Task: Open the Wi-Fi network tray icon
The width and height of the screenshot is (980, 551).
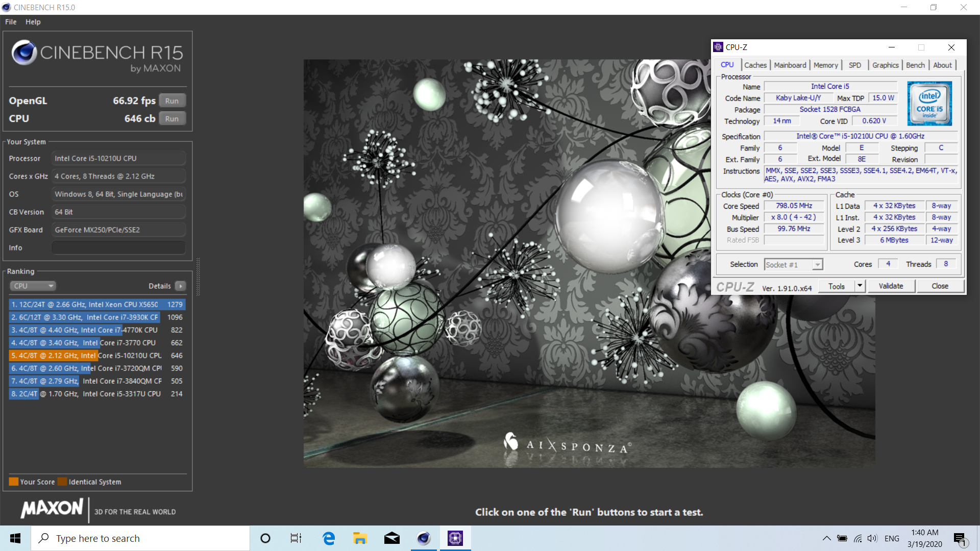Action: pyautogui.click(x=858, y=538)
